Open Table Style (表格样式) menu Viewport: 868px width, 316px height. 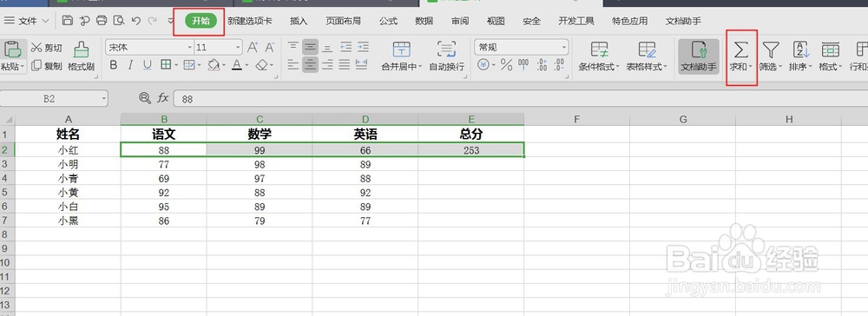tap(646, 57)
